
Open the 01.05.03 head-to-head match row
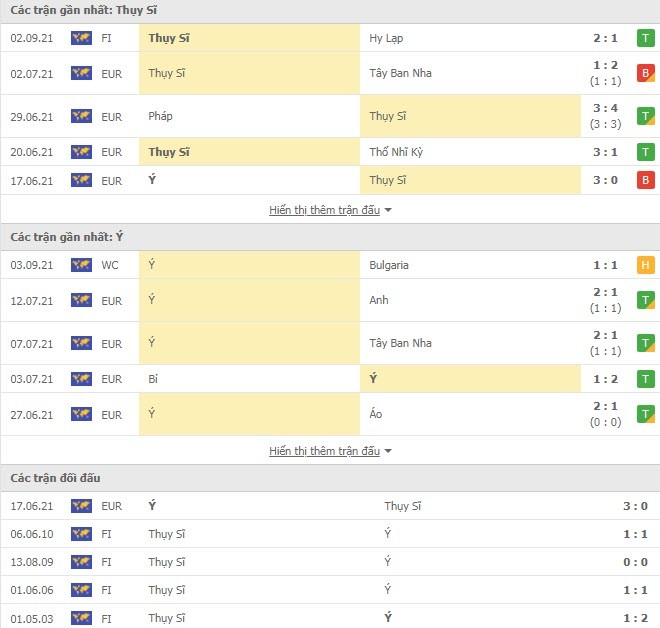pyautogui.click(x=330, y=618)
